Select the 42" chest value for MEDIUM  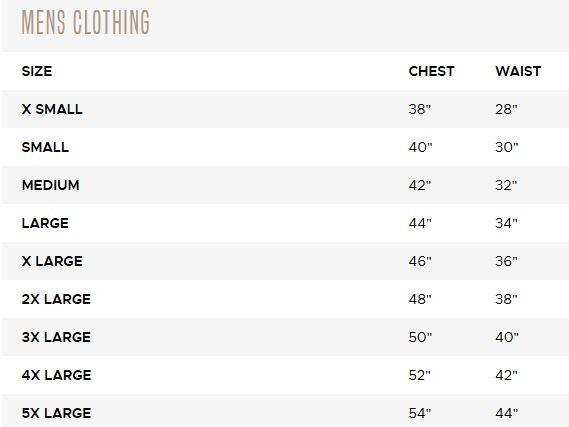pos(420,185)
